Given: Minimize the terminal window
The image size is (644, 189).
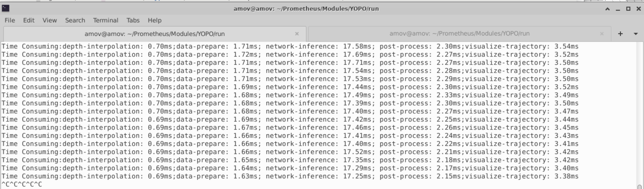Looking at the screenshot, I should coord(618,9).
